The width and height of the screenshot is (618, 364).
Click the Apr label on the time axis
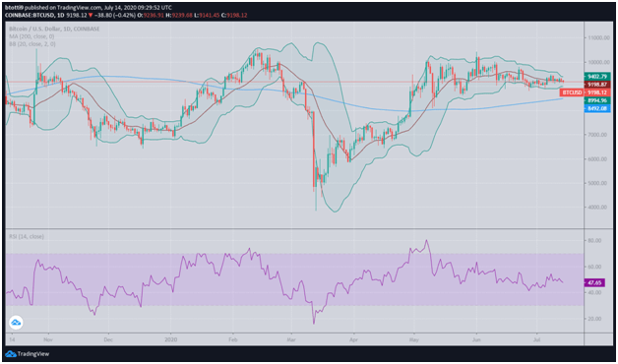354,338
